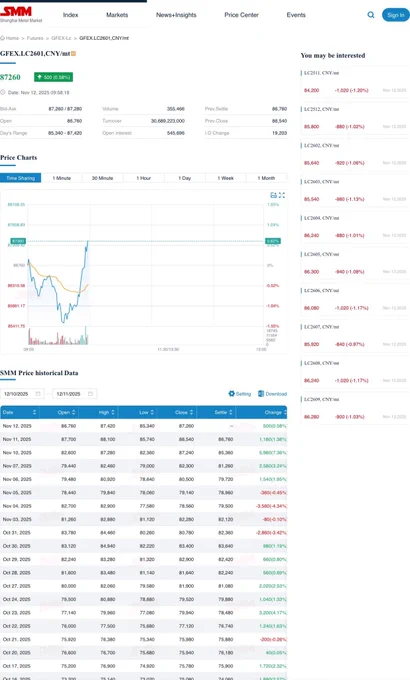Viewport: 410px width, 680px height.
Task: Click the orange icon beside GFEX.LC2601 title
Action: point(73,53)
